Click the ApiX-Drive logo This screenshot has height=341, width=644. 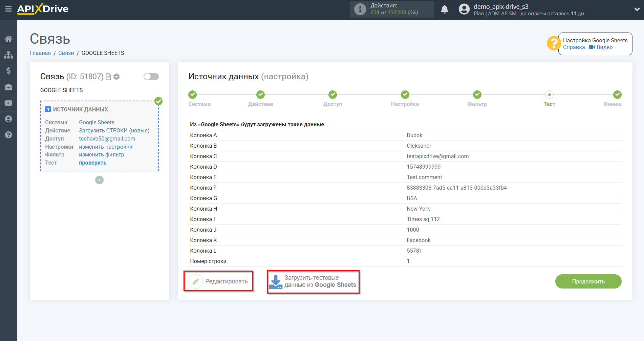tap(43, 9)
